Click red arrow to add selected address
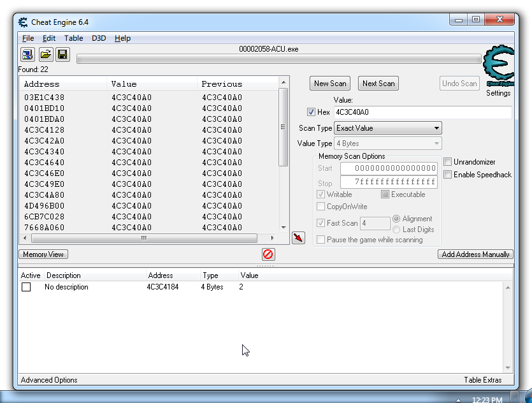 298,238
